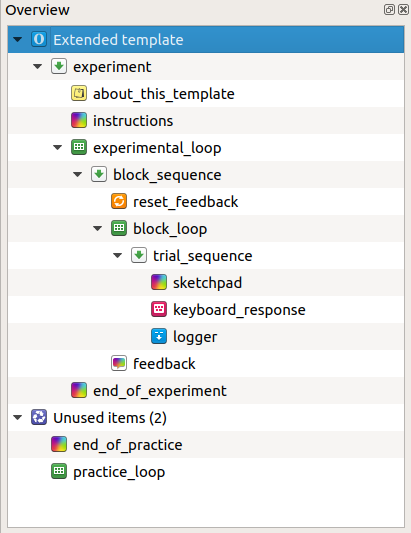Collapse the Extended template root node
Screen dimensions: 411x533
click(x=18, y=40)
